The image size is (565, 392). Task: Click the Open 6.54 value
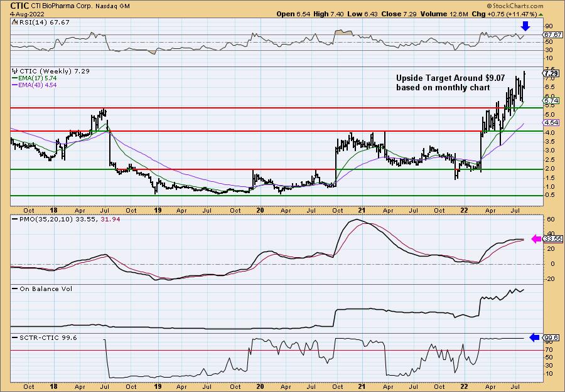pos(293,14)
